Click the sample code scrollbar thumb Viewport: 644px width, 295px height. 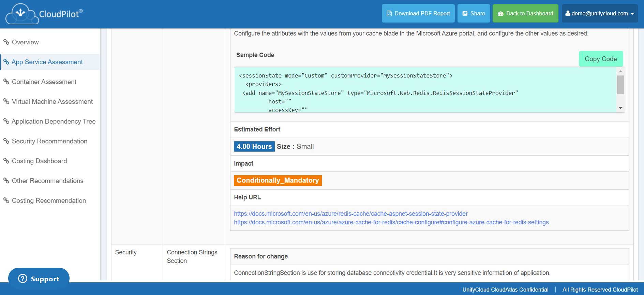620,85
